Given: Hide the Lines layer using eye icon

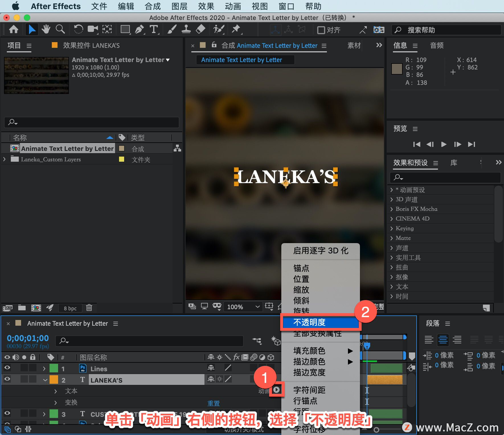Looking at the screenshot, I should pos(7,368).
